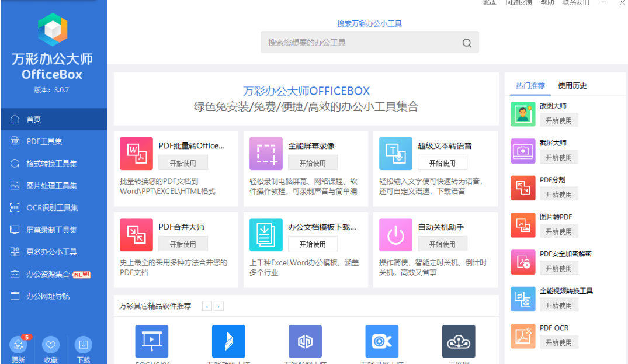Screen dimensions: 628x364
Task: Show next recommended software with right arrow
Action: (218, 306)
